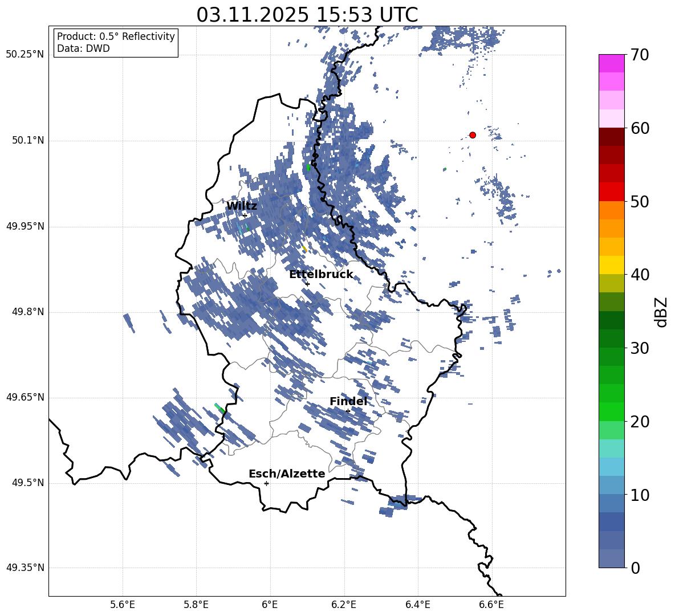Click colorbar tick value 0

click(x=635, y=568)
